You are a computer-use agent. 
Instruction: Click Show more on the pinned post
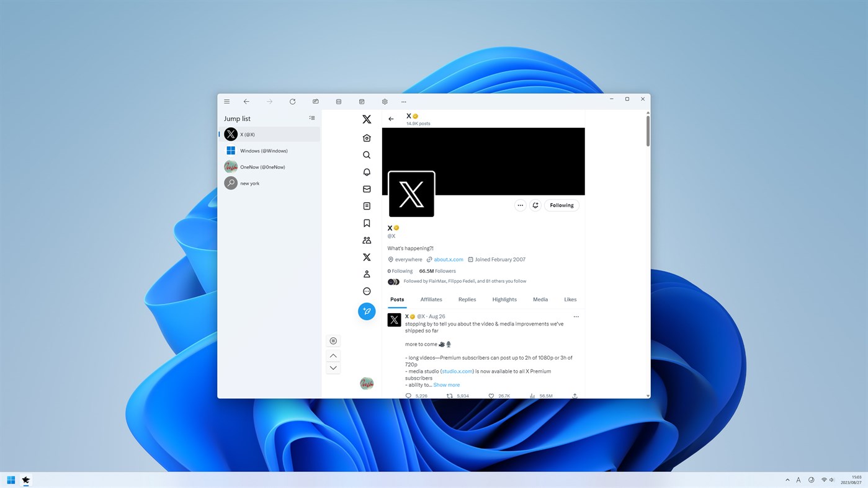[x=446, y=384]
